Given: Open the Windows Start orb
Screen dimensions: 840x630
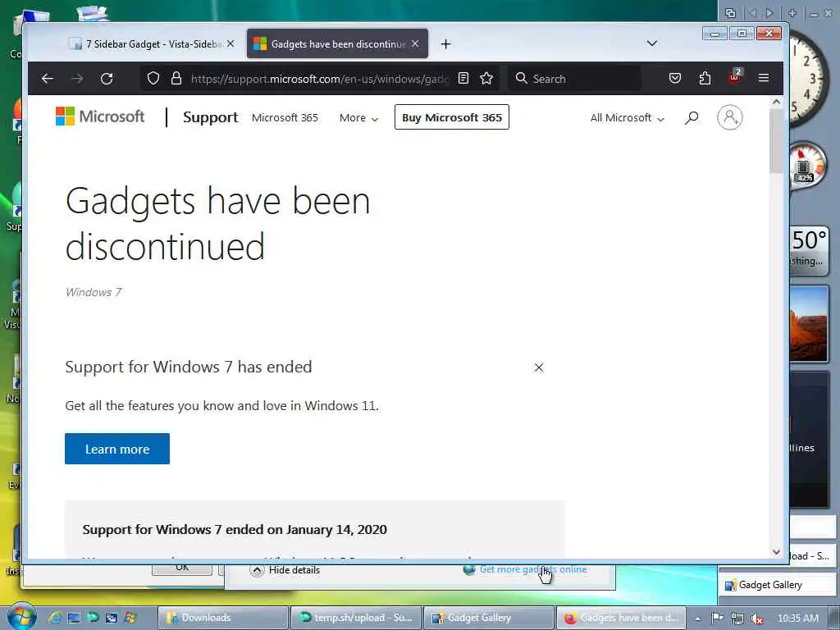Looking at the screenshot, I should [x=21, y=617].
